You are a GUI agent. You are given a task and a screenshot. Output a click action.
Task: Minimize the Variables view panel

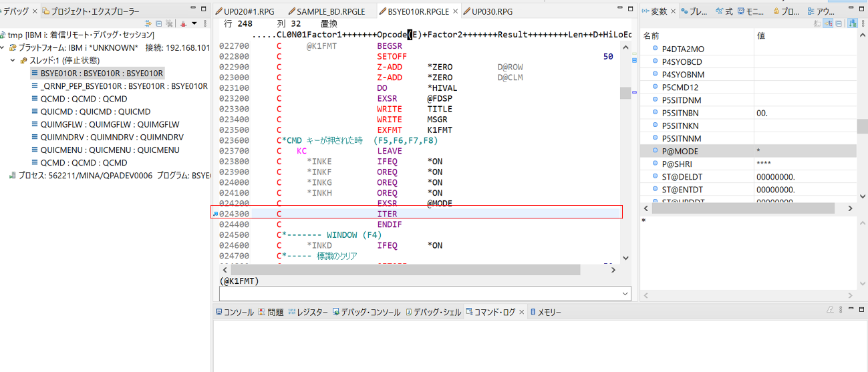(x=850, y=8)
